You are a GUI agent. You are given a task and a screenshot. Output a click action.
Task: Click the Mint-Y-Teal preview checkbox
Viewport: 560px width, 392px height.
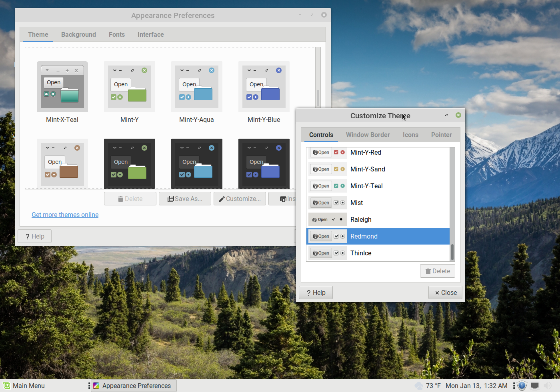click(x=336, y=186)
